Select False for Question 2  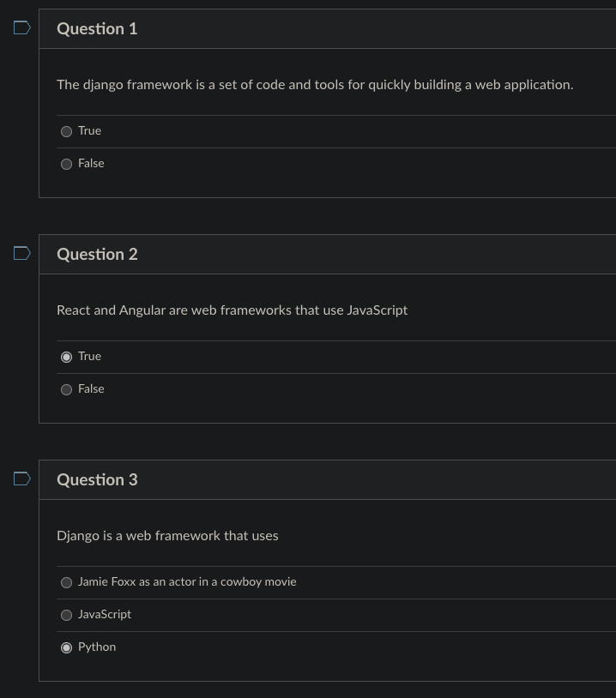66,389
